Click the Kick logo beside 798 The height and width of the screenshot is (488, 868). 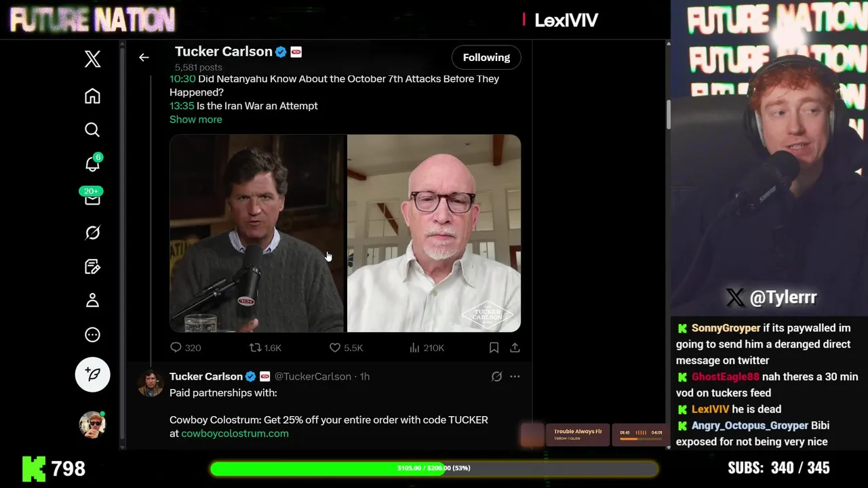click(x=34, y=468)
